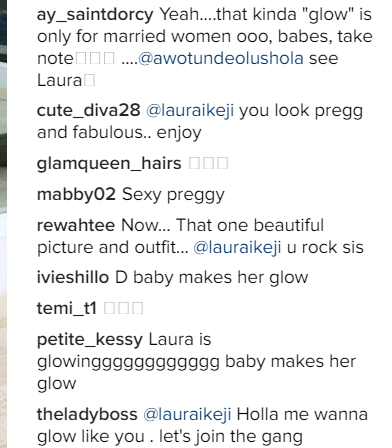Click the mabby02 username
This screenshot has height=448, width=392.
pos(76,194)
